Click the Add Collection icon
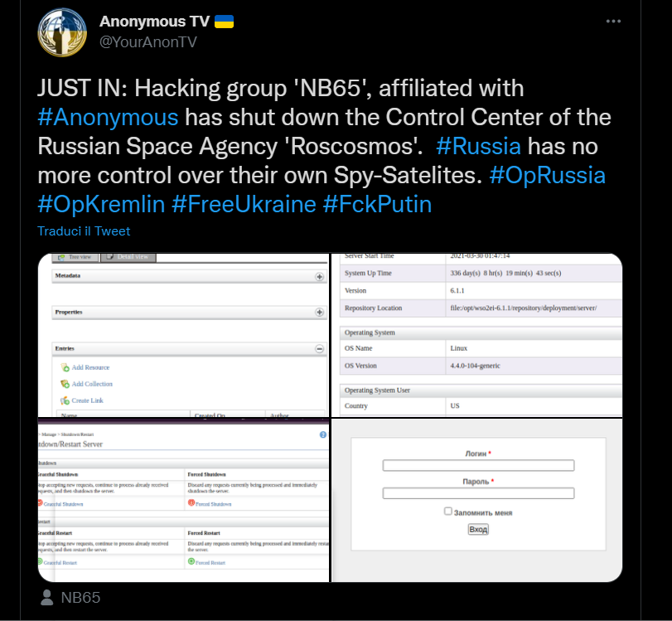Image resolution: width=672 pixels, height=621 pixels. click(x=65, y=384)
